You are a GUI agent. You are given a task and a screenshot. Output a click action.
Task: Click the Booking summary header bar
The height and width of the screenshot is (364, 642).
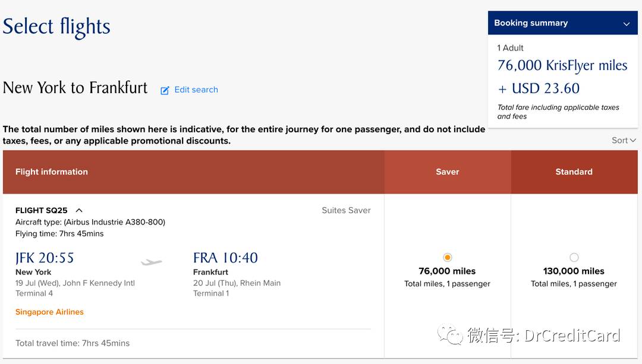(562, 23)
